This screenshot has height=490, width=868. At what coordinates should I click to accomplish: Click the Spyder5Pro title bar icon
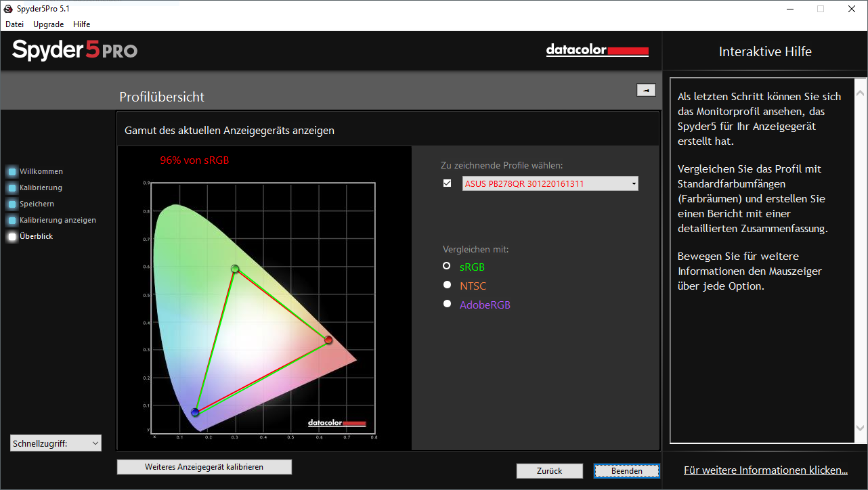7,8
